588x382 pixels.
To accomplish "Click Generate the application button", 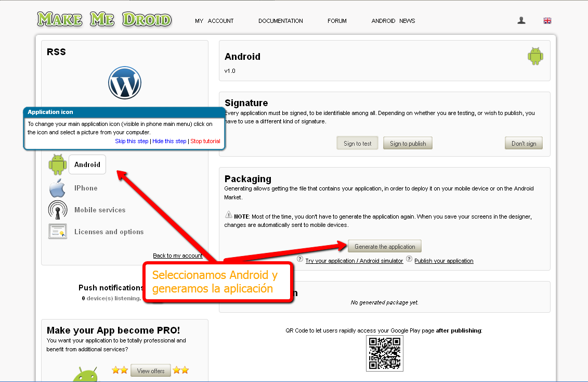I will coord(385,247).
